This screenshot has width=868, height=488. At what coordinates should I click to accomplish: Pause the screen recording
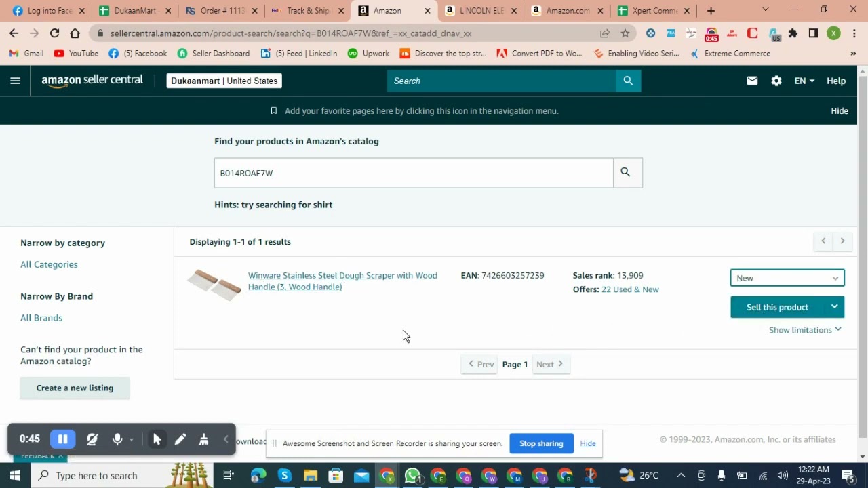click(62, 439)
